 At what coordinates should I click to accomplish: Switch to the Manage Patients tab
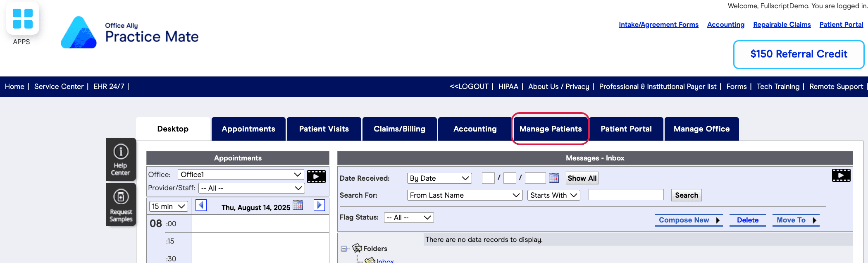pyautogui.click(x=551, y=129)
